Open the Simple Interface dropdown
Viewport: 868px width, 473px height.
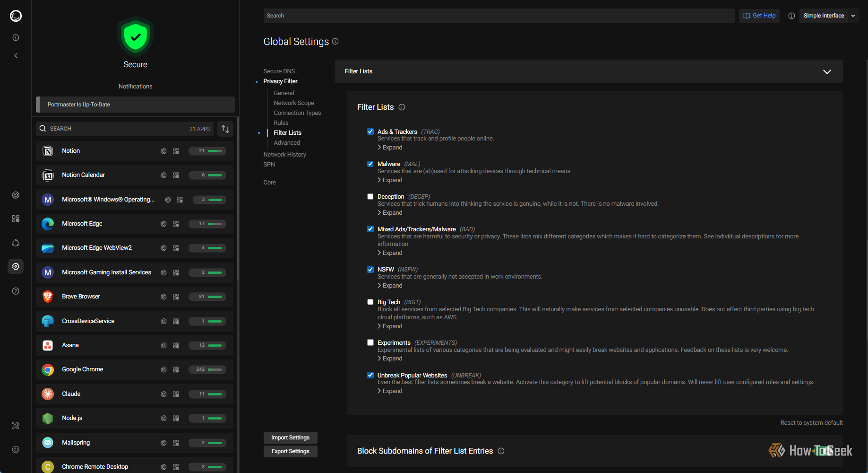pos(829,16)
